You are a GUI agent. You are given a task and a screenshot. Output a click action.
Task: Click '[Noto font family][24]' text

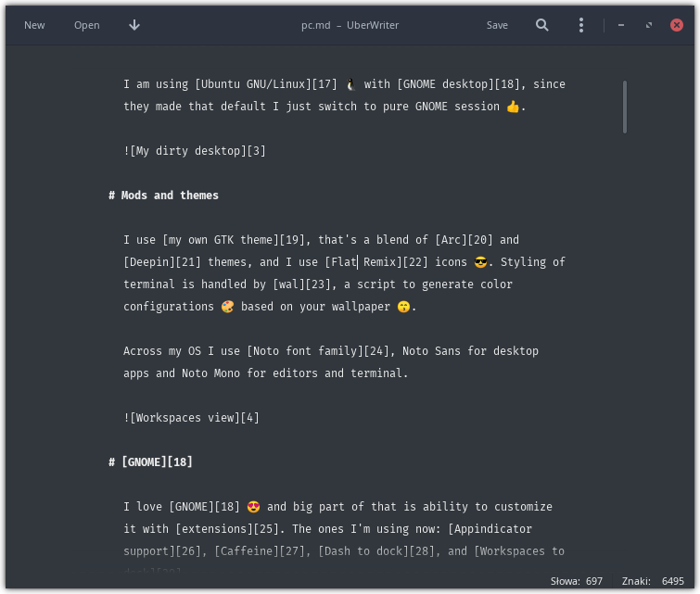318,351
